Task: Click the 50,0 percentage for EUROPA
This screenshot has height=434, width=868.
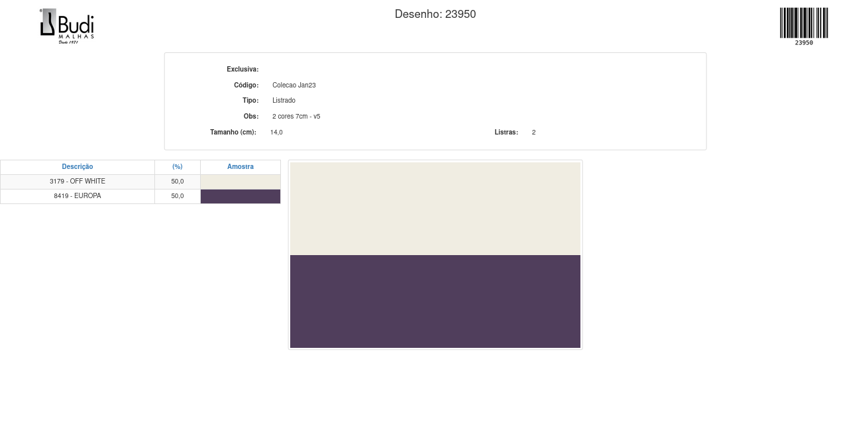Action: [178, 196]
